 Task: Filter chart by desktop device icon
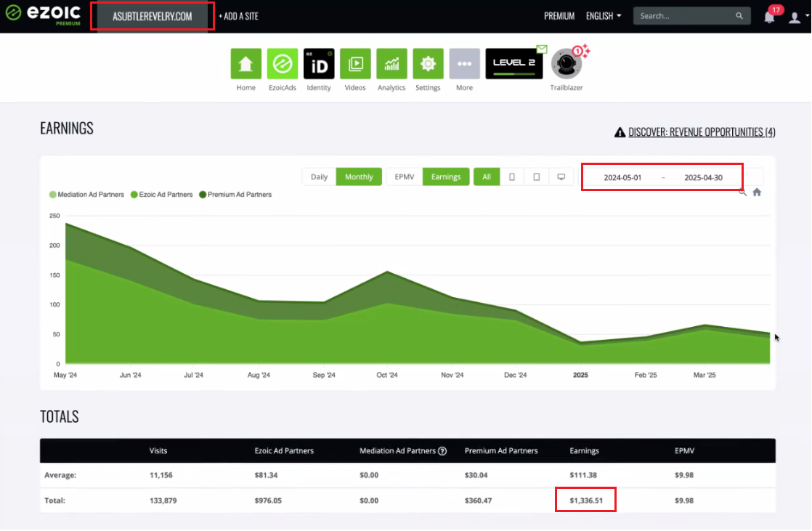point(561,177)
